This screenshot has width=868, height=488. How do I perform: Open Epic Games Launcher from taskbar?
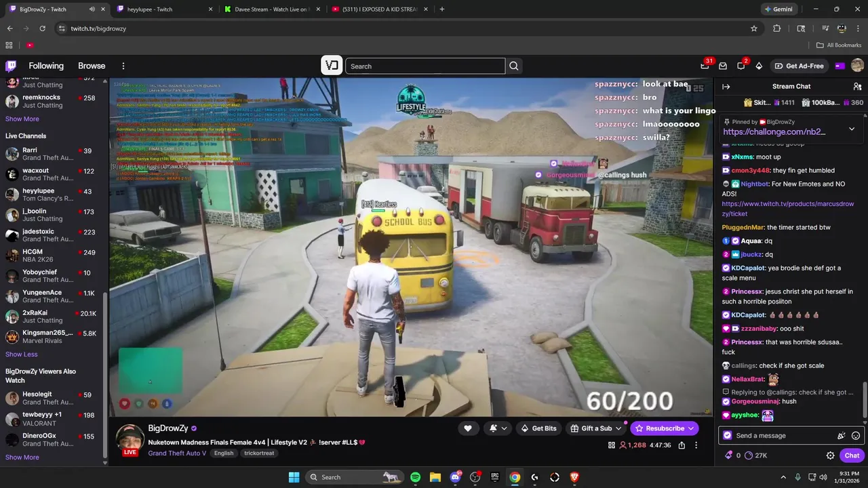(x=495, y=477)
